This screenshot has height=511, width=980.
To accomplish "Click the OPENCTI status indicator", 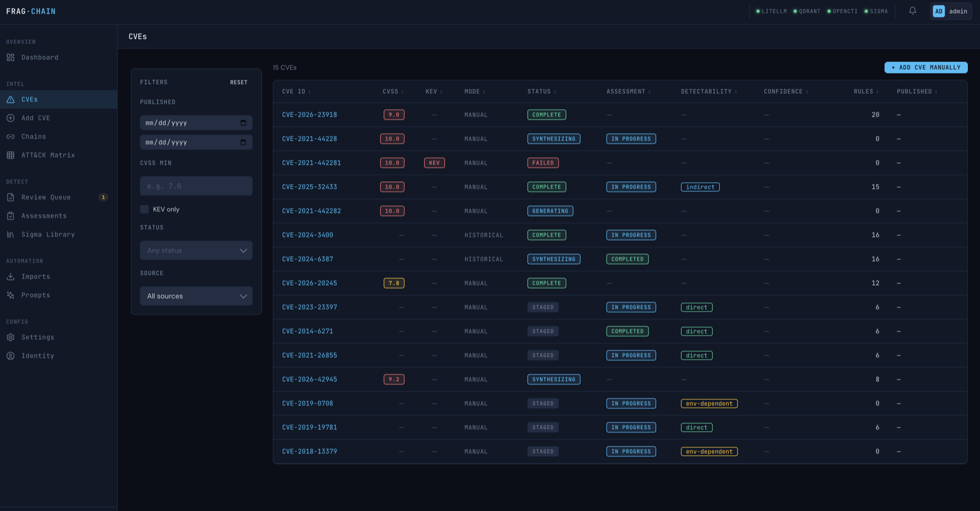I will tap(842, 11).
